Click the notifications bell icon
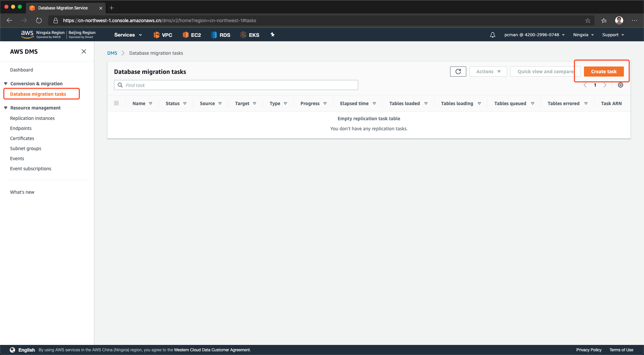The height and width of the screenshot is (355, 644). click(x=492, y=35)
